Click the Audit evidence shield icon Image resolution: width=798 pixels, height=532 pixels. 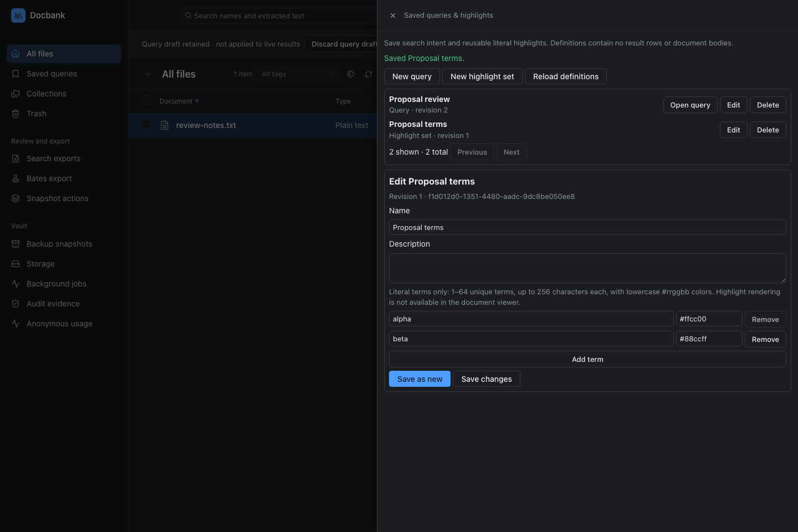point(16,304)
